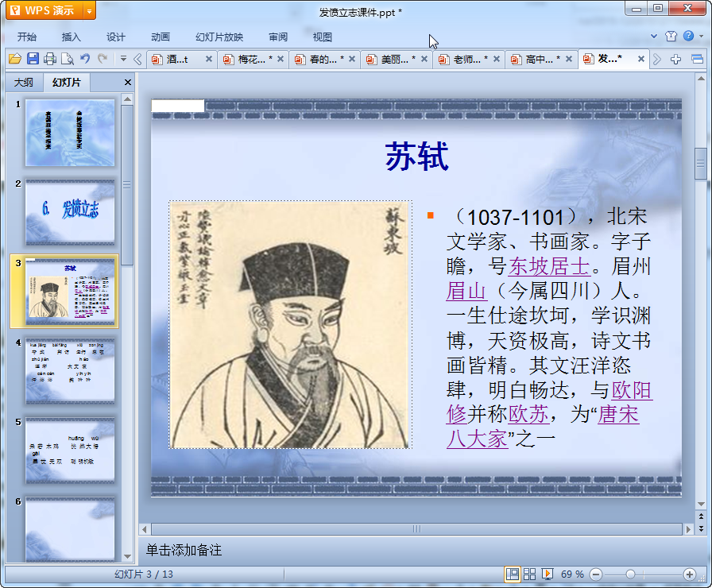Open the 开始 menu tab
This screenshot has width=712, height=588.
pyautogui.click(x=27, y=37)
